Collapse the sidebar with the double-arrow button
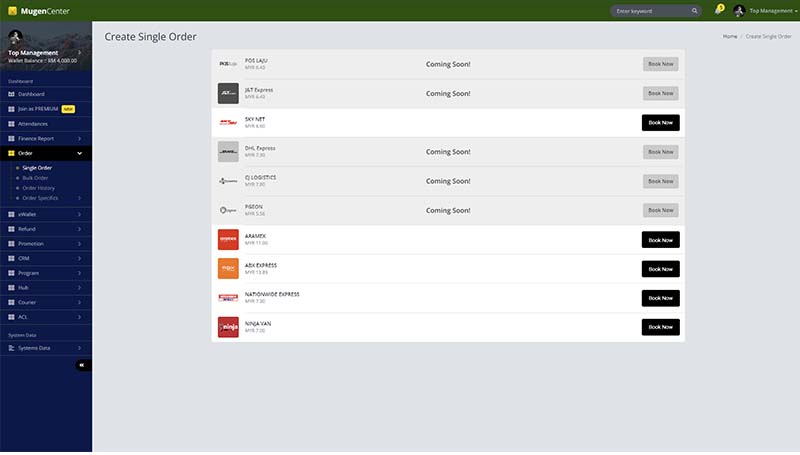This screenshot has height=455, width=800. click(83, 365)
